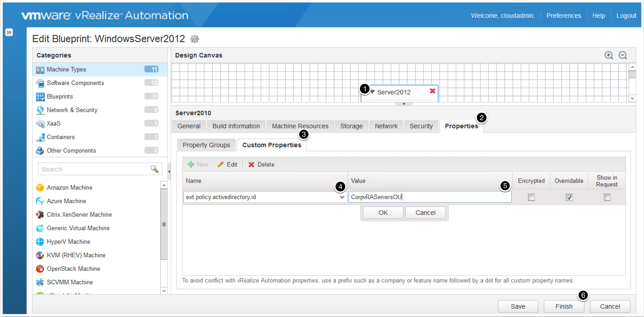Screen dimensions: 644x317
Task: Uncheck the Overridable checkbox
Action: click(x=569, y=197)
